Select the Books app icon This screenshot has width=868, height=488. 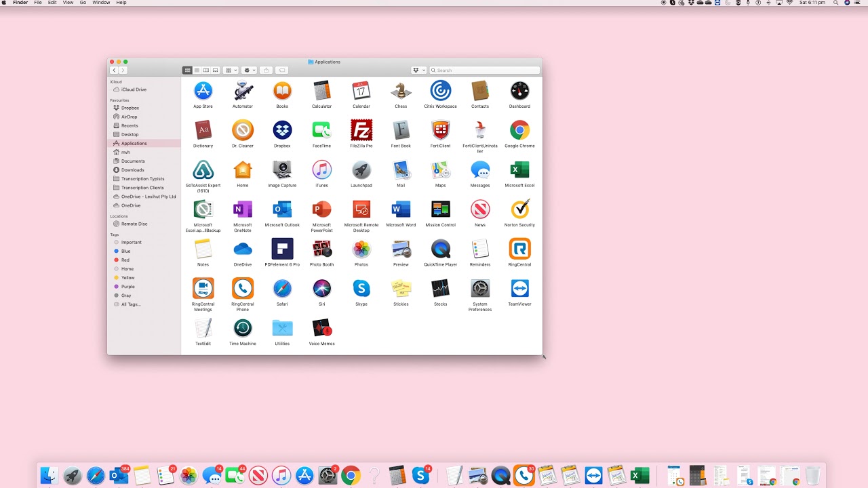pyautogui.click(x=282, y=91)
